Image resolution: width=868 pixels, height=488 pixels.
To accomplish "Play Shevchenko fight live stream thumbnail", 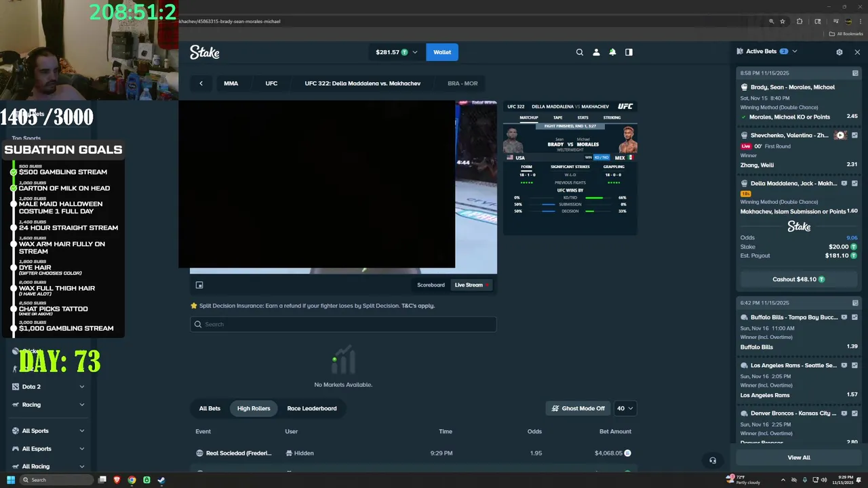I will tap(841, 136).
